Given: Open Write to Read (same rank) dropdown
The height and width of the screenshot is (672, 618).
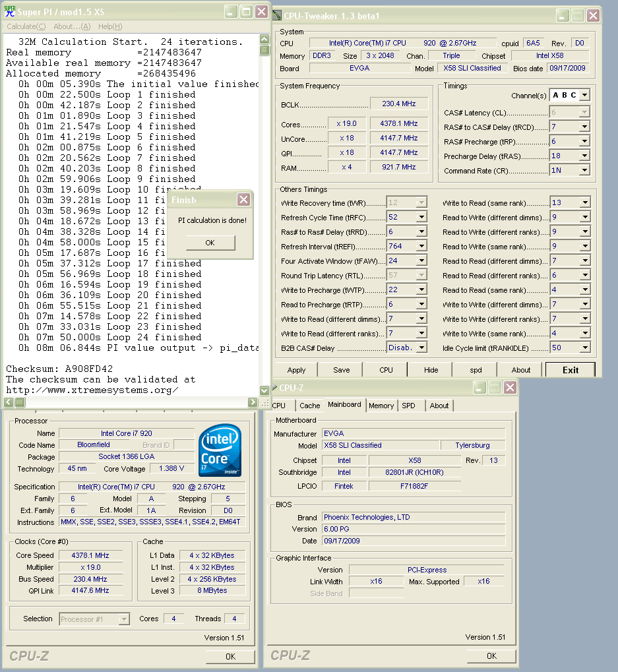Looking at the screenshot, I should pos(585,202).
